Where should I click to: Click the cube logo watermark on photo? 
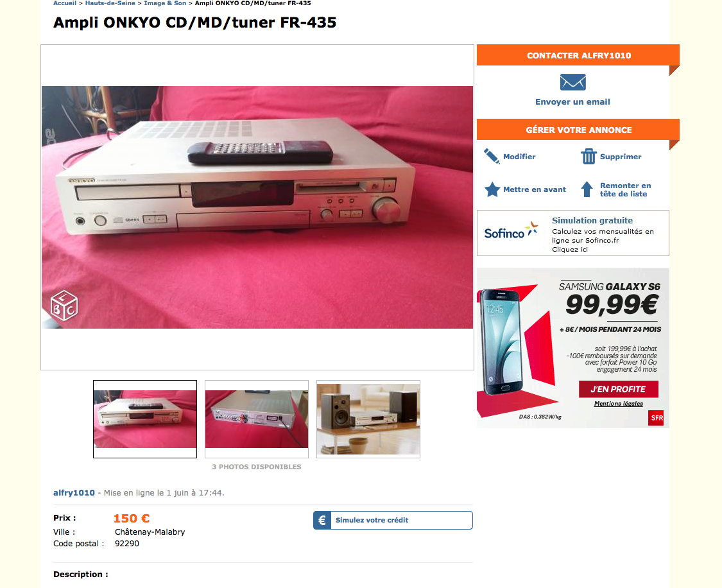[x=64, y=306]
